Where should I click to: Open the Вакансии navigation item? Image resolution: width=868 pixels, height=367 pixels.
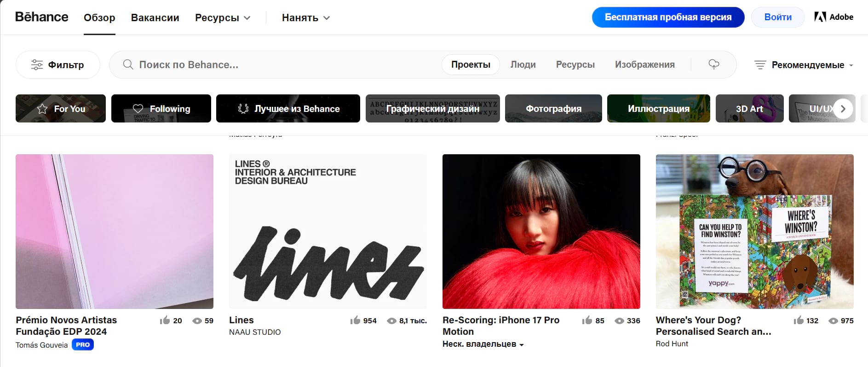point(155,18)
